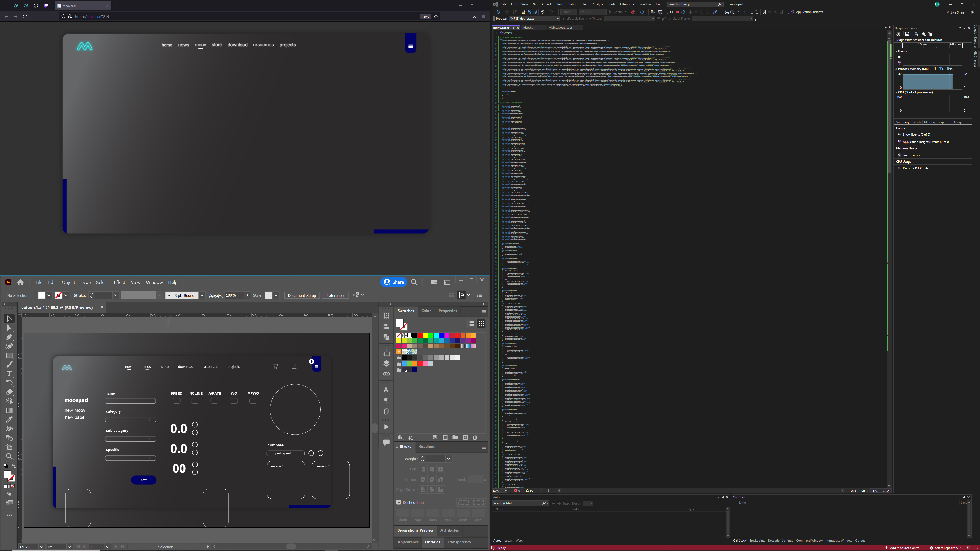This screenshot has height=551, width=980.
Task: Open the Weight dropdown in the Stroke panel
Action: [449, 459]
